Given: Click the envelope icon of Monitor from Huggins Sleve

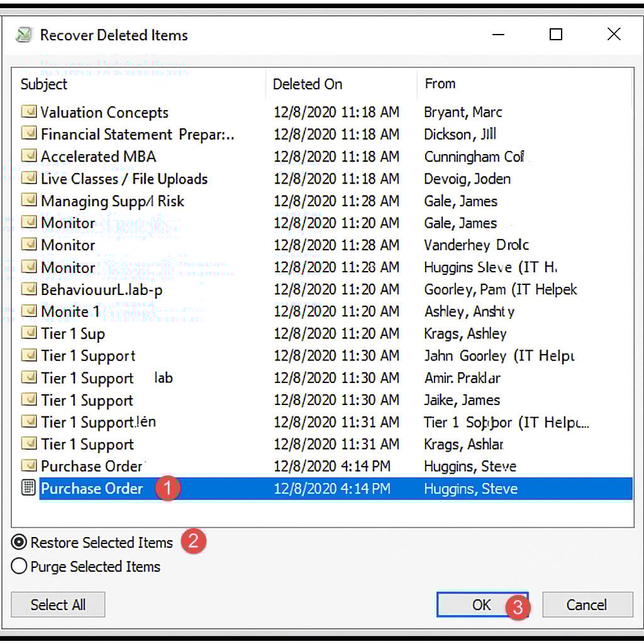Looking at the screenshot, I should coord(29,267).
